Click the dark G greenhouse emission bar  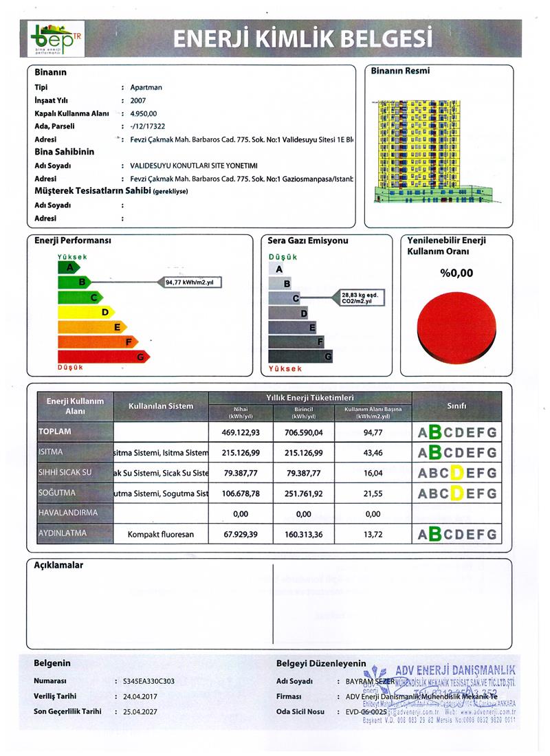coord(300,356)
